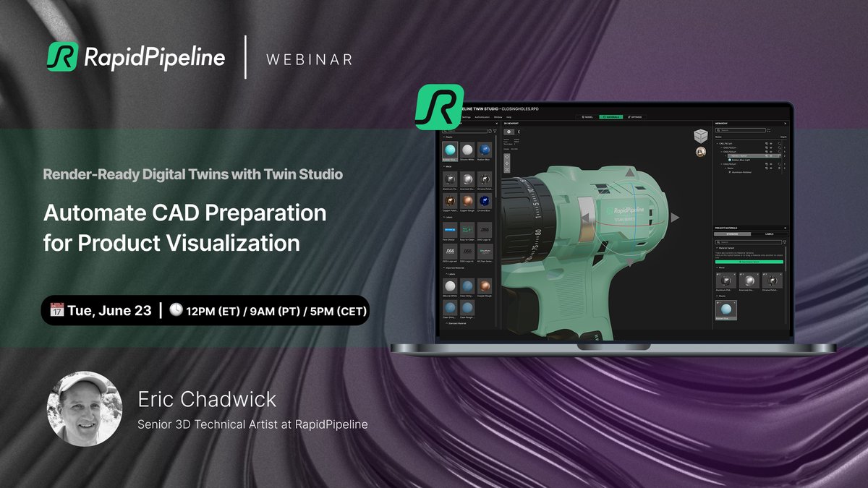Select the LABELS tab in Project Materials

click(769, 234)
